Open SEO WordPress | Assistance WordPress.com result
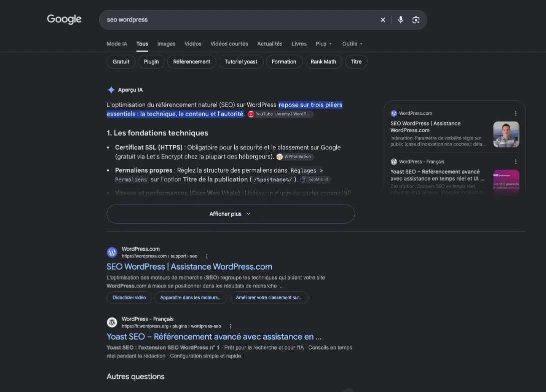Viewport: 546px width, 392px height. click(x=190, y=267)
